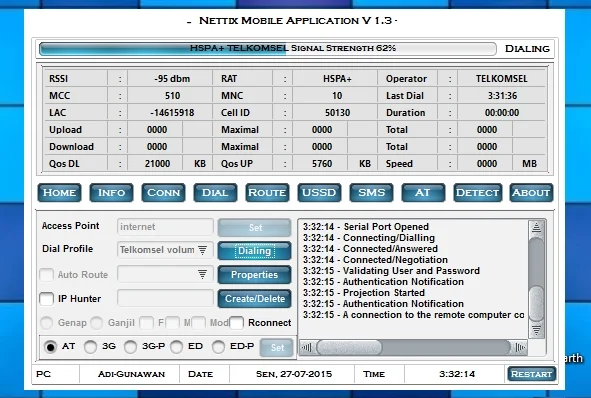Screen dimensions: 591x398
Task: Click the log scroll up arrow
Action: click(536, 227)
